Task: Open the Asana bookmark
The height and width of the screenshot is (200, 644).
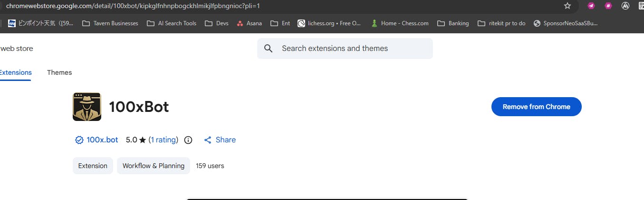Action: point(249,23)
